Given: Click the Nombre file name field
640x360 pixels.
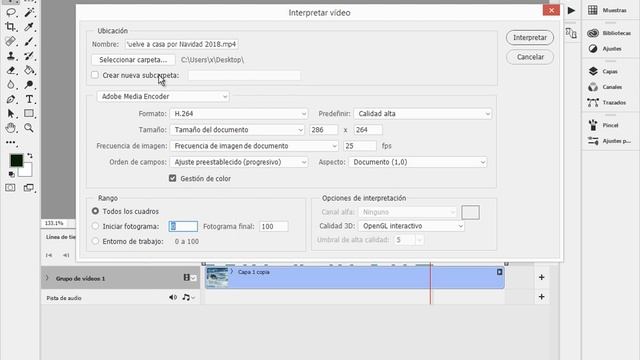Looking at the screenshot, I should click(182, 44).
